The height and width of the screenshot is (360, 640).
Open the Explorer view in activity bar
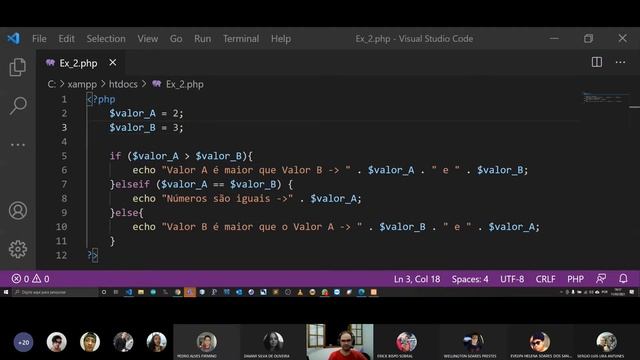[x=18, y=67]
